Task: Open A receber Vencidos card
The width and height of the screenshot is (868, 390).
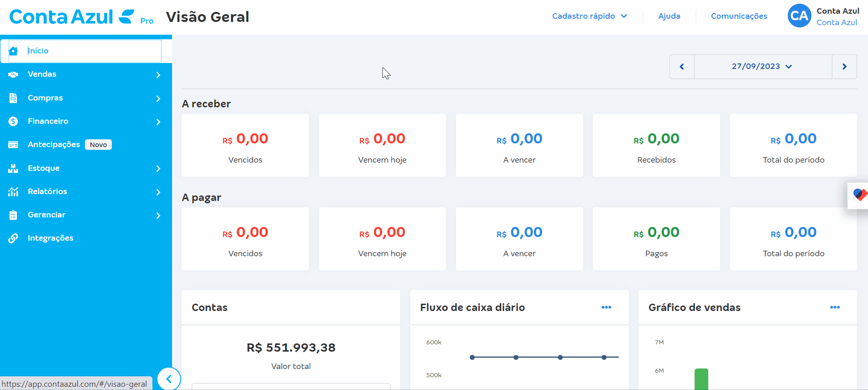Action: point(245,145)
